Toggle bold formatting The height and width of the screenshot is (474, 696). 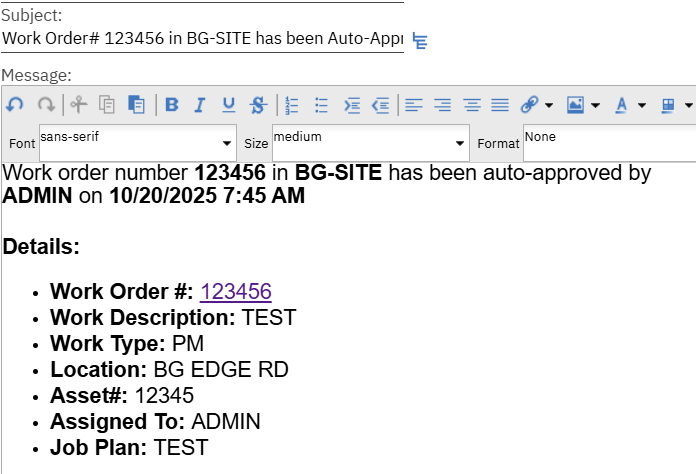point(172,104)
